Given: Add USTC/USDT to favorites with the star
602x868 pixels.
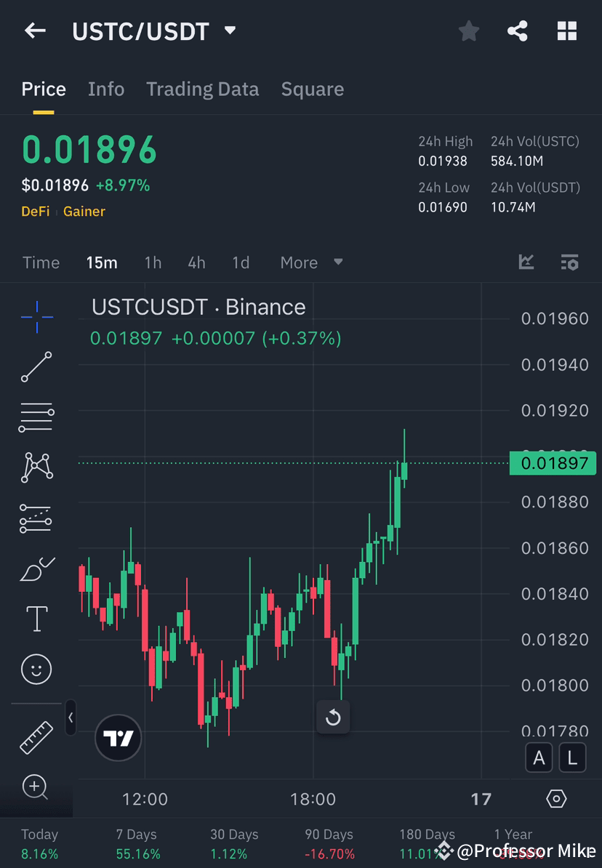Looking at the screenshot, I should point(468,31).
